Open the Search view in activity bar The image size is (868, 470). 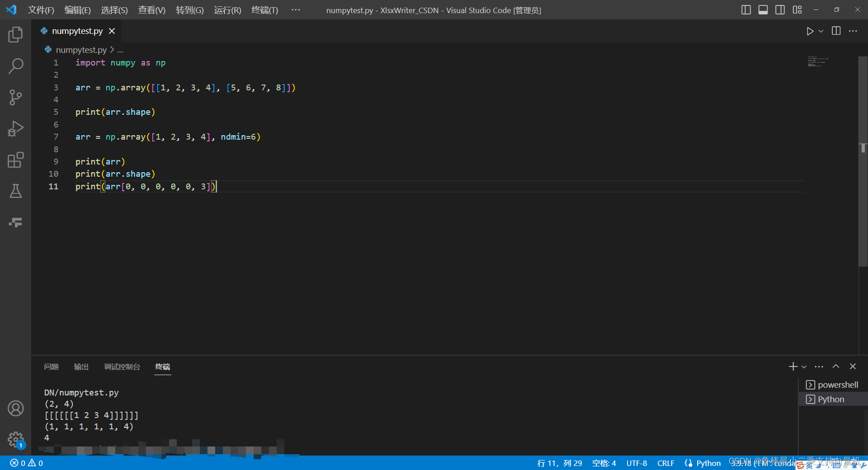pyautogui.click(x=15, y=66)
